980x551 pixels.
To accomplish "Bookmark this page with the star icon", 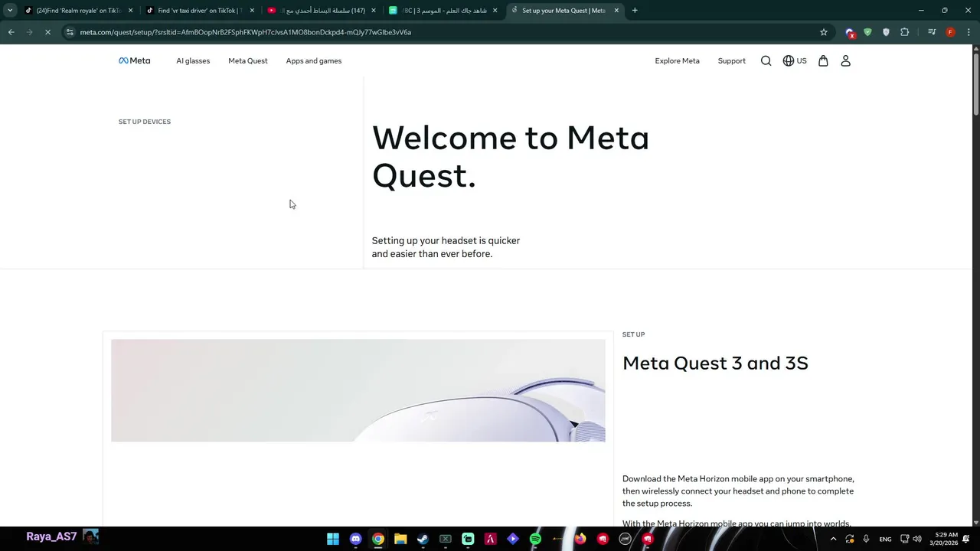I will 824,32.
